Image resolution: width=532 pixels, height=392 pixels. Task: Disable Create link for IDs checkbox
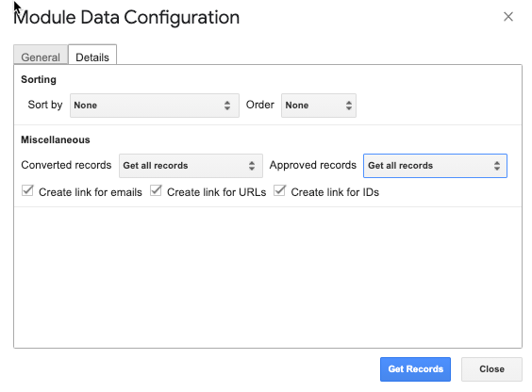tap(280, 190)
